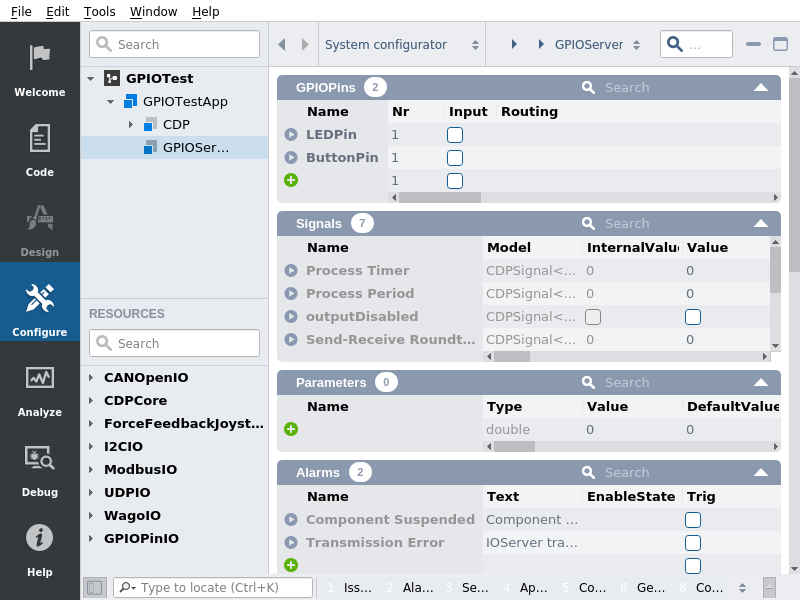The height and width of the screenshot is (600, 800).
Task: Select GPIOTestApp in project tree
Action: pyautogui.click(x=184, y=101)
